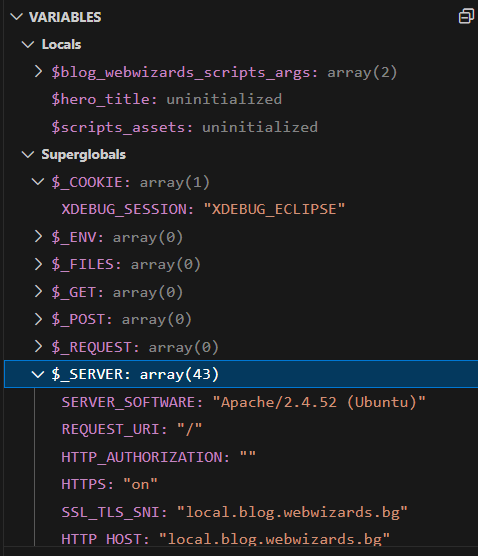
Task: Select the $scripts_assets variable row
Action: pos(241,127)
